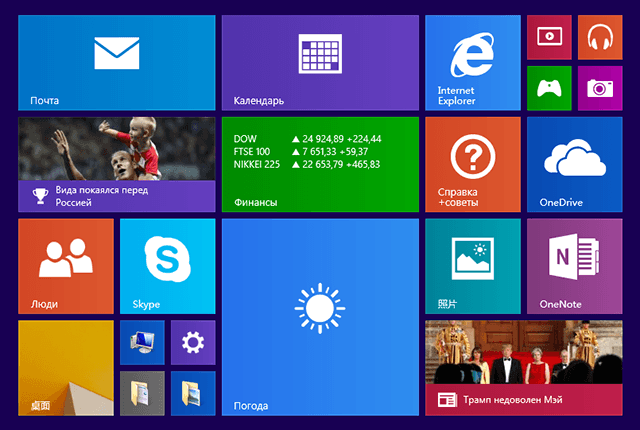Screen dimensions: 640x430
Task: Open the Люди people tile
Action: (66, 266)
